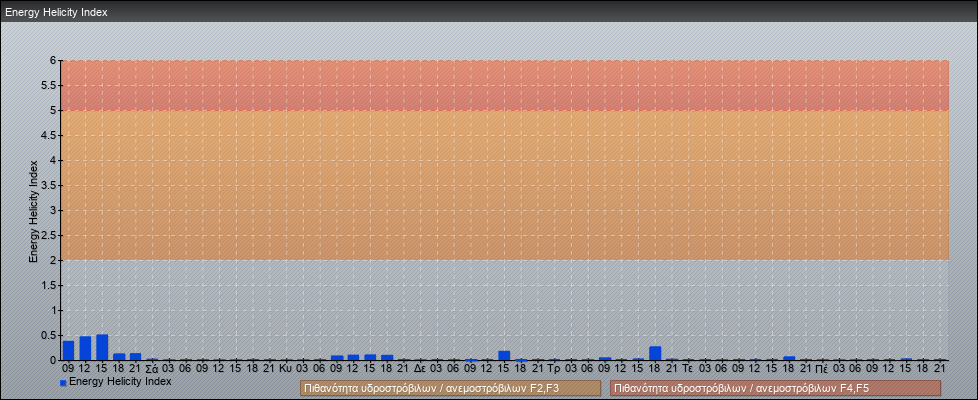Viewport: 978px width, 400px height.
Task: Click the tallest blue bar in the chart
Action: click(x=102, y=348)
